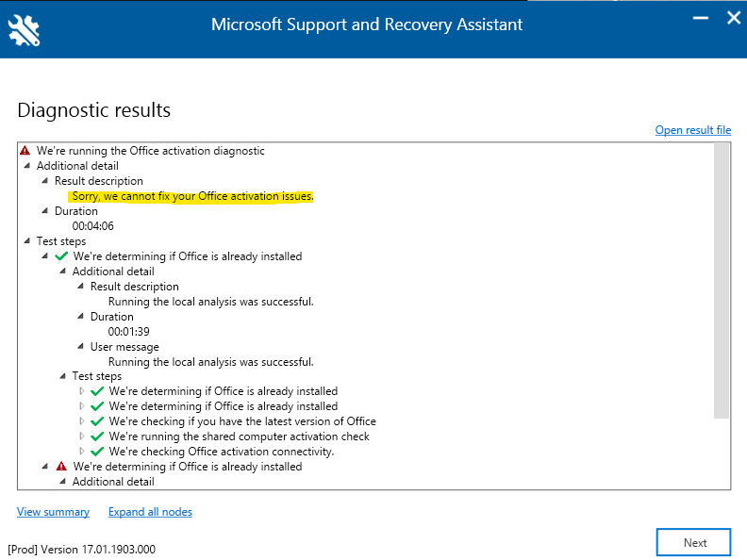Minimize the Support and Recovery Assistant window
This screenshot has height=560, width=747.
(x=700, y=18)
